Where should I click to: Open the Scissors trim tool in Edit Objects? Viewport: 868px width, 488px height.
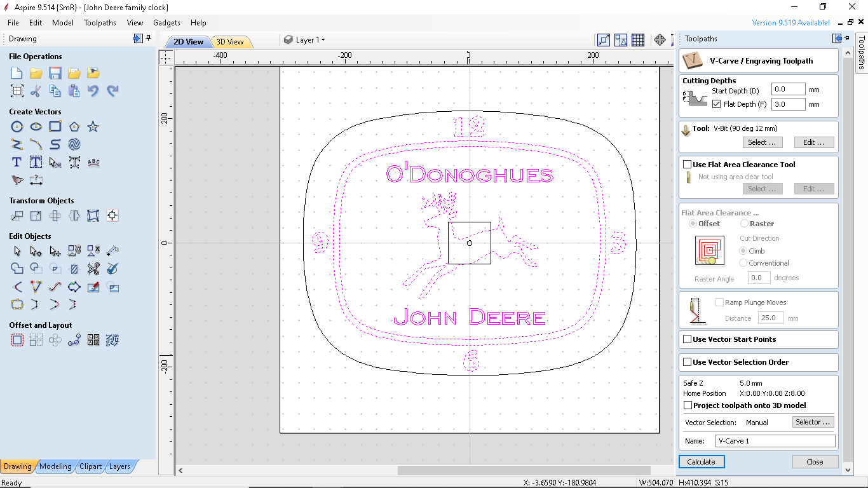[93, 269]
